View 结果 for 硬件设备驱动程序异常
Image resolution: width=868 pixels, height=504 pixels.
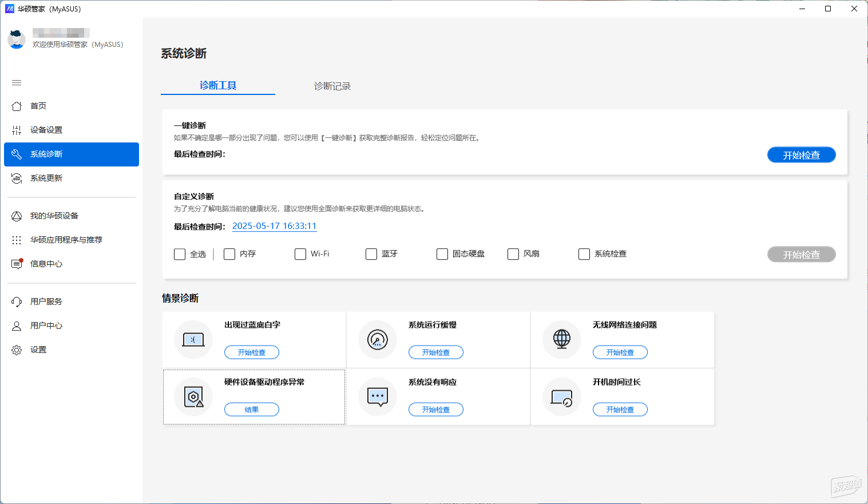coord(252,410)
